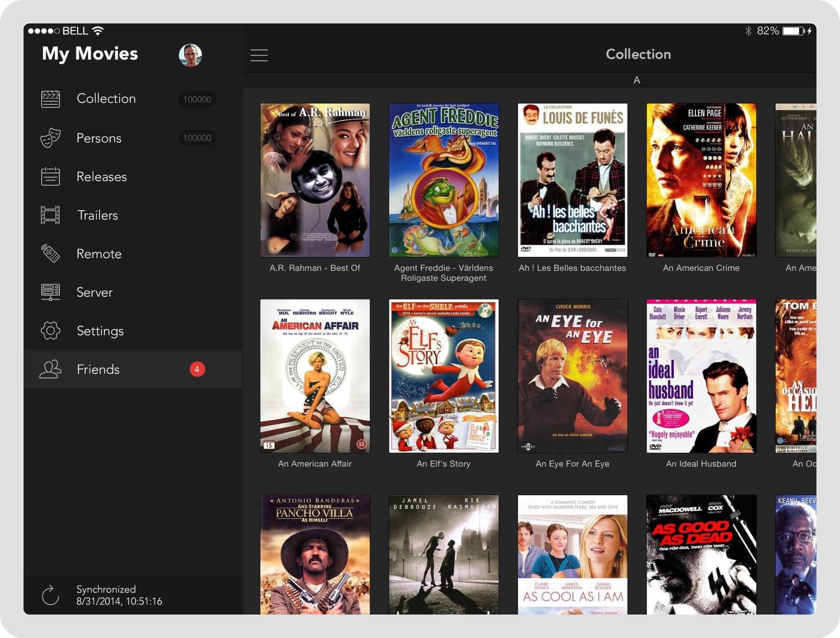Screen dimensions: 840x638
Task: Click the 'A.R. Rahman - Best Of' title
Action: (315, 268)
